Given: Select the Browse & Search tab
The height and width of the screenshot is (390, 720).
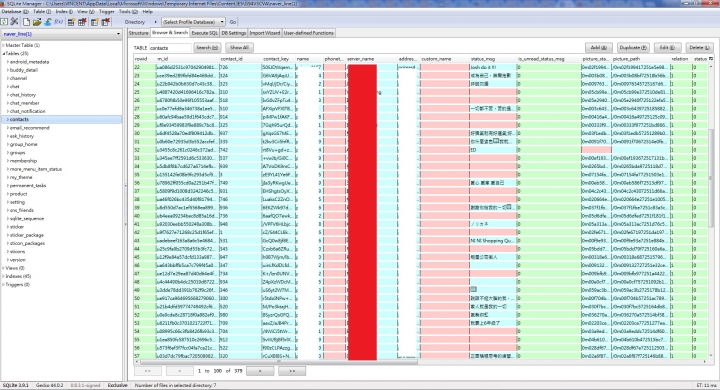Looking at the screenshot, I should 169,33.
